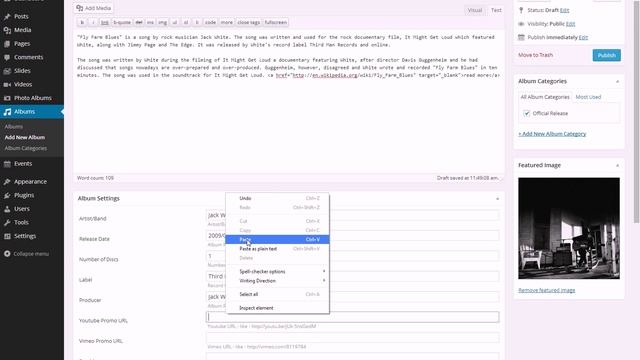The height and width of the screenshot is (360, 640).
Task: Click the ins quicktag button
Action: (150, 22)
